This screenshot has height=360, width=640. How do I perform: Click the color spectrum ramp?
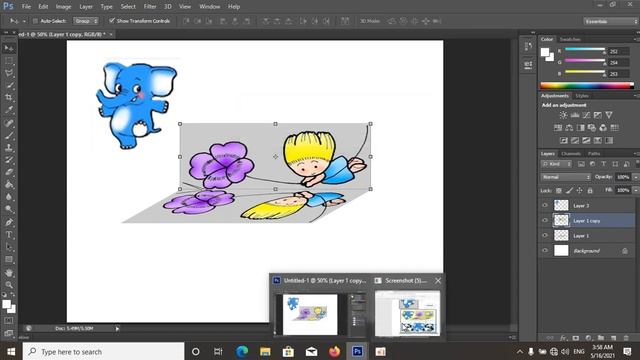click(587, 86)
